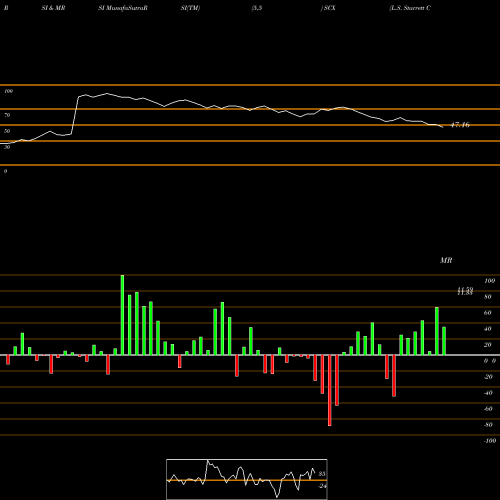Image resolution: width=500 pixels, height=500 pixels.
Task: Click the current RSI value 47.46
Action: 460,125
